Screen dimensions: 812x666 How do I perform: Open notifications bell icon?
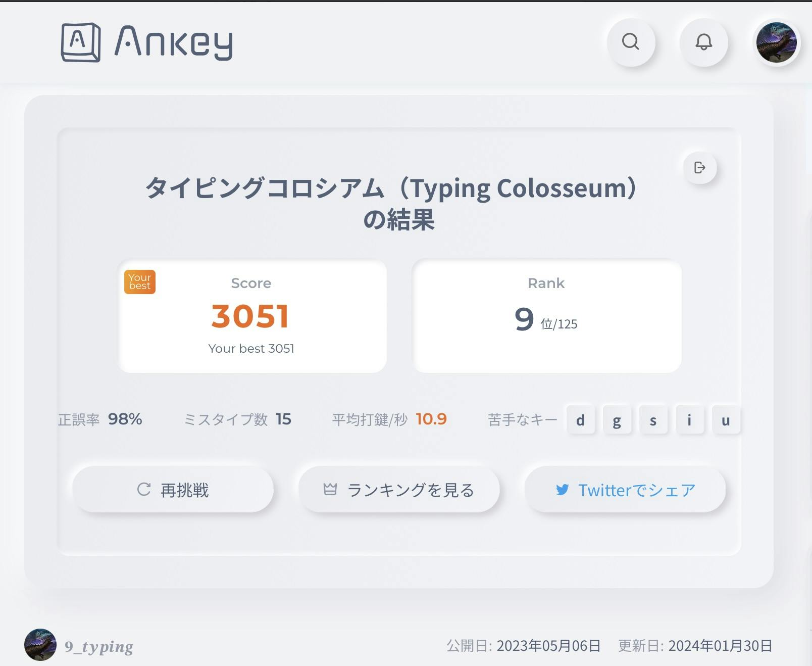703,42
